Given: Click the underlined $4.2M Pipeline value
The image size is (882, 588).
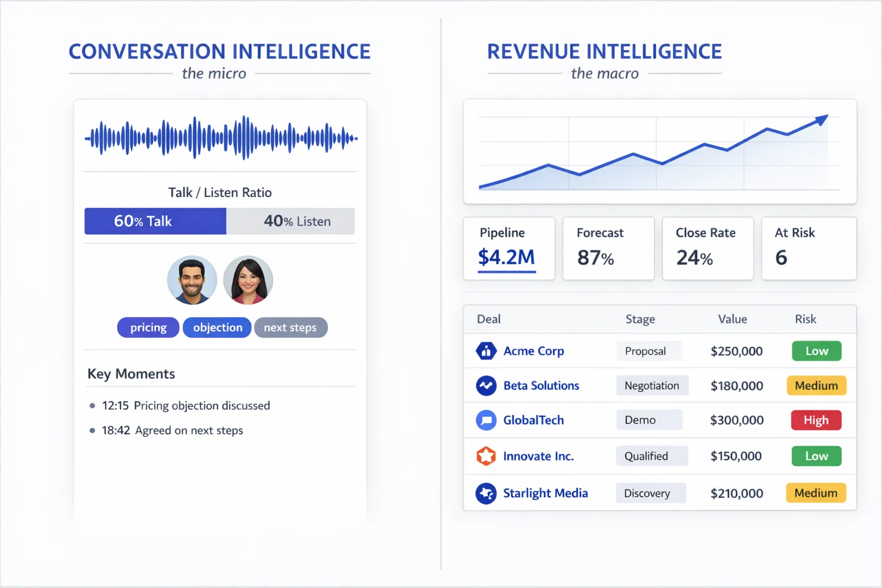Looking at the screenshot, I should (x=506, y=257).
